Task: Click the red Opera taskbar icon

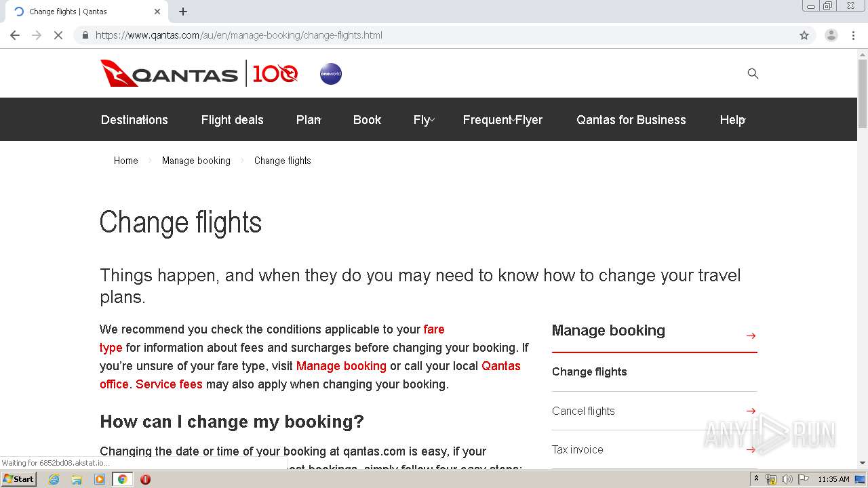Action: 145,479
